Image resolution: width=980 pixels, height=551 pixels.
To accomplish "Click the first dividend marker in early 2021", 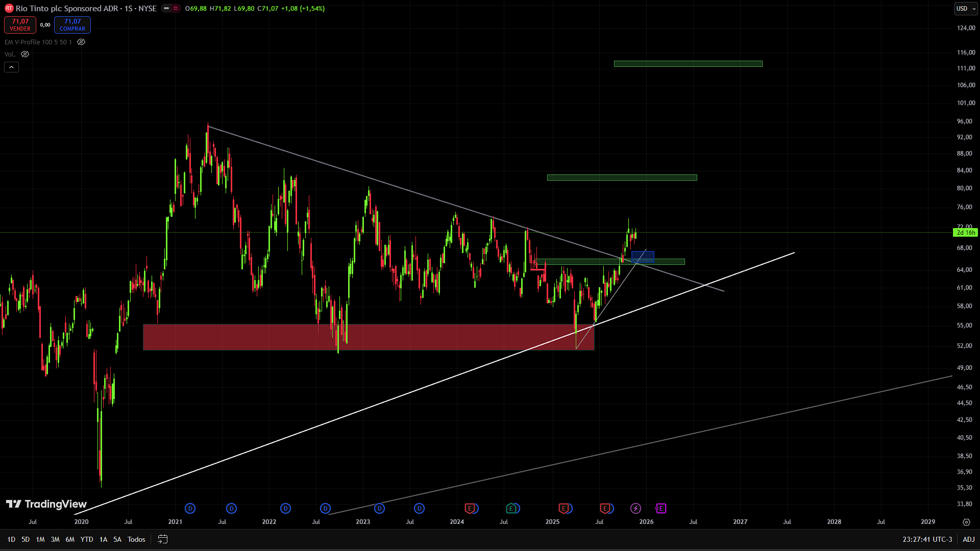I will coord(190,508).
